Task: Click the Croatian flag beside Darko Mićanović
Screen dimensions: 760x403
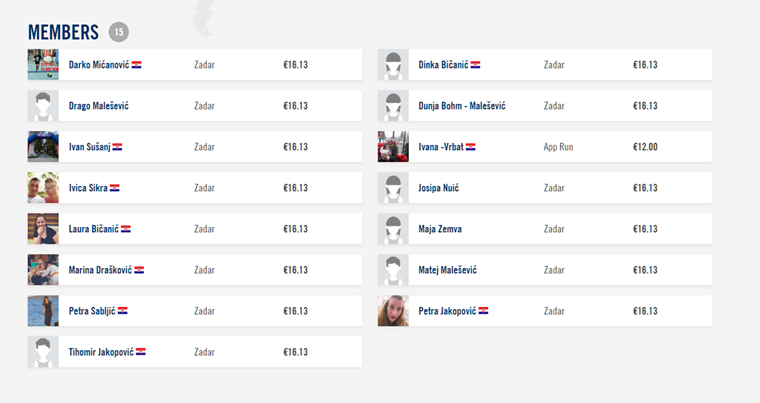Action: (x=137, y=64)
